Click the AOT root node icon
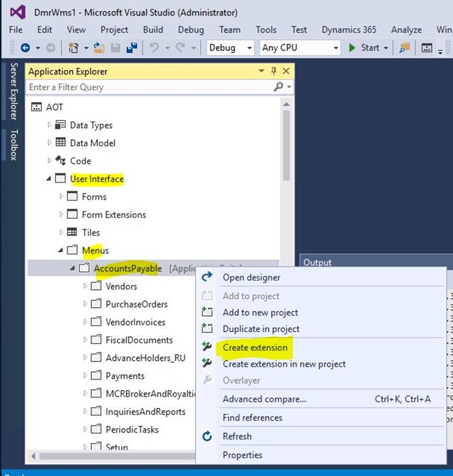 (36, 107)
